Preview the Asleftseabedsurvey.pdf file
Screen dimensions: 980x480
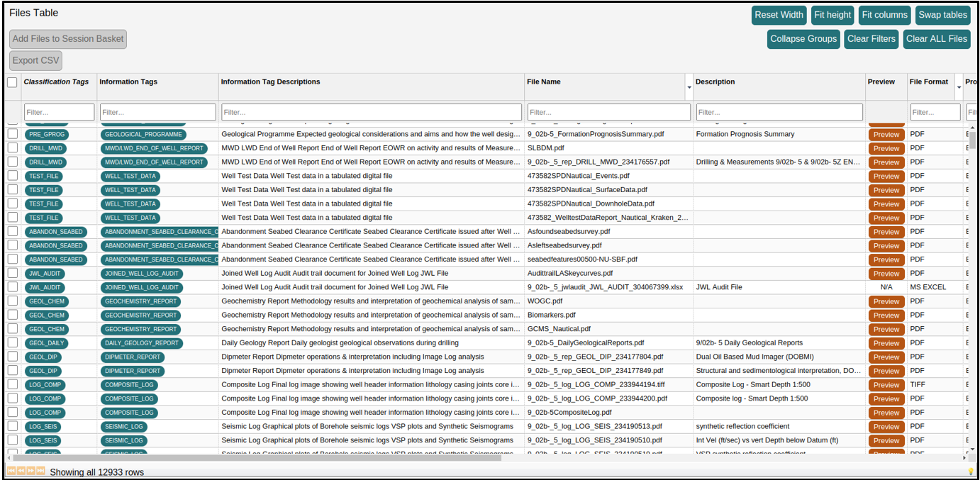(886, 246)
